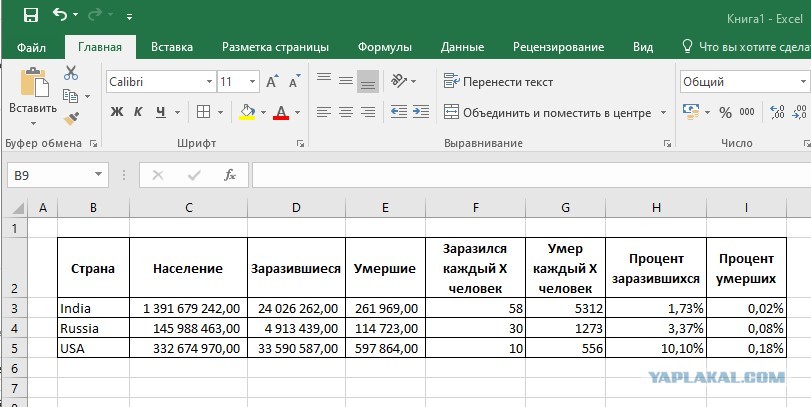Viewport: 811px width, 407px height.
Task: Open underline style dropdown arrow
Action: coord(177,112)
